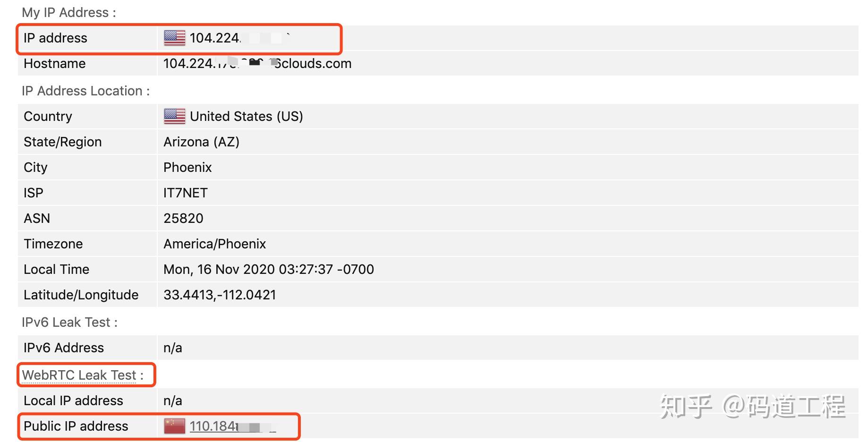
Task: Click the IT7NET ISP value
Action: tap(186, 193)
